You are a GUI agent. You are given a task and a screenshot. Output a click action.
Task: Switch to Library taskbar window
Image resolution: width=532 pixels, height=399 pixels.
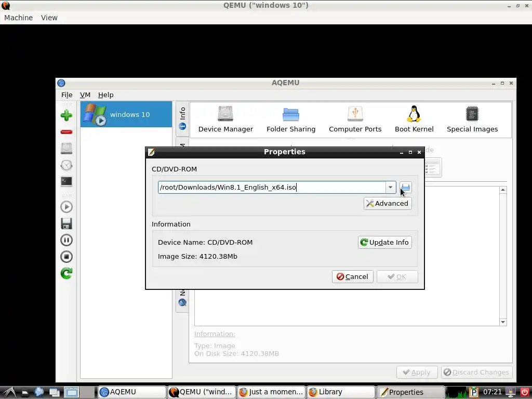(x=341, y=392)
